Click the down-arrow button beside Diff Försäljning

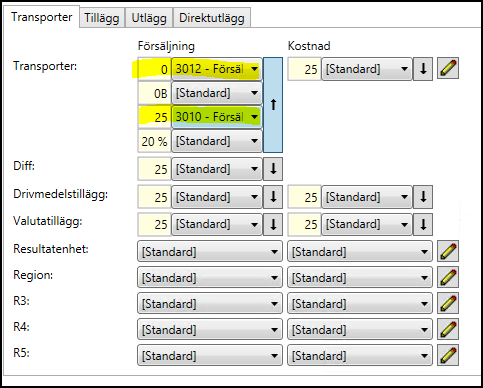(273, 169)
